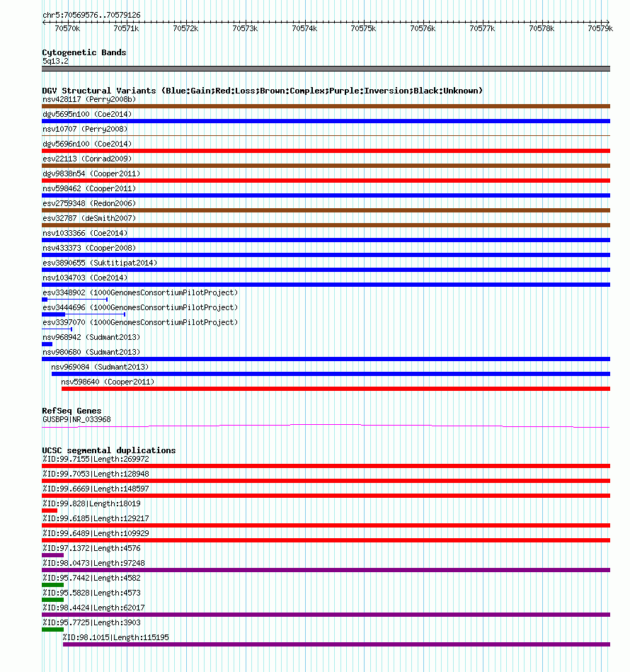Click the green bar under %ID:95.7442
The height and width of the screenshot is (672, 630).
click(x=52, y=585)
